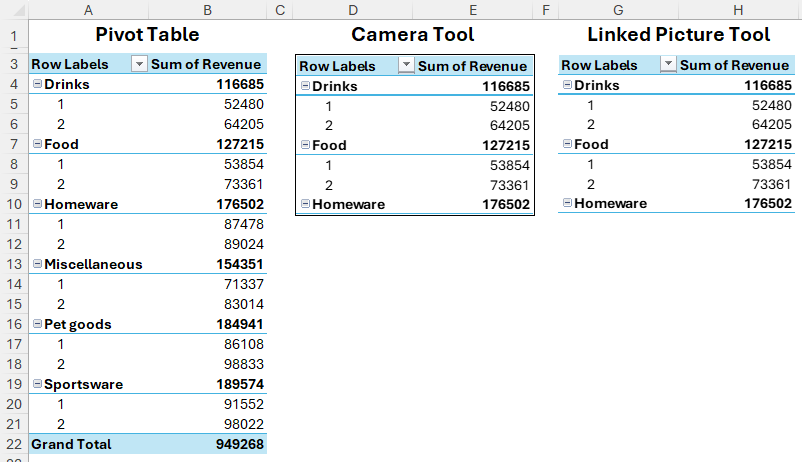
Task: Select column C header
Action: coord(280,10)
